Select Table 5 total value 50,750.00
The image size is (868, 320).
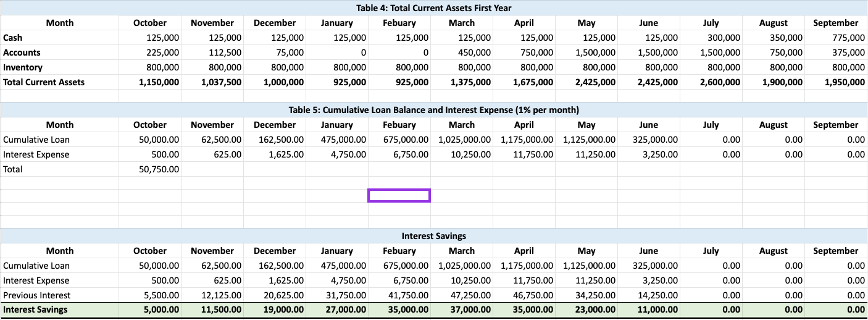pos(159,169)
